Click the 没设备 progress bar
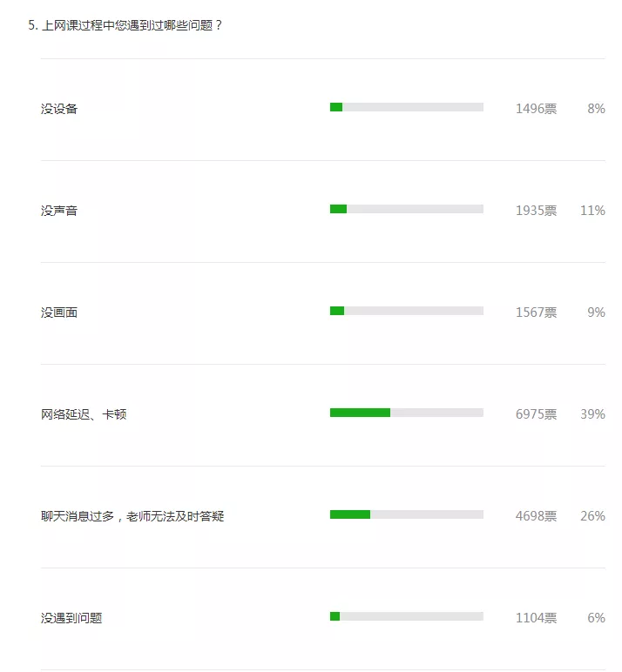622x672 pixels. (407, 107)
